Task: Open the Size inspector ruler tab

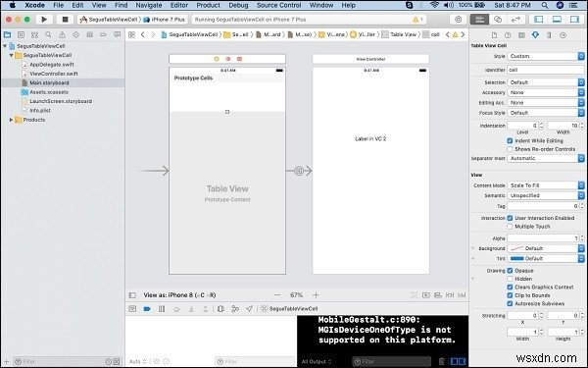Action: pos(549,35)
